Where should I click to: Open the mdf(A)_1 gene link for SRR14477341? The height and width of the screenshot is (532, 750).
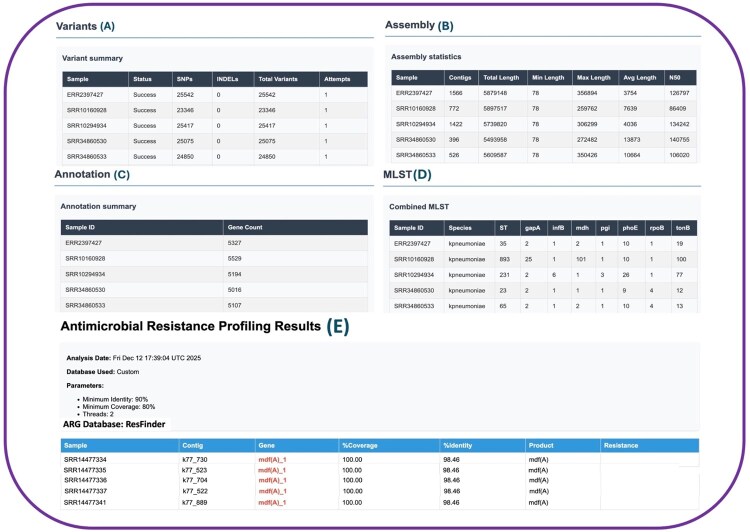pyautogui.click(x=272, y=502)
